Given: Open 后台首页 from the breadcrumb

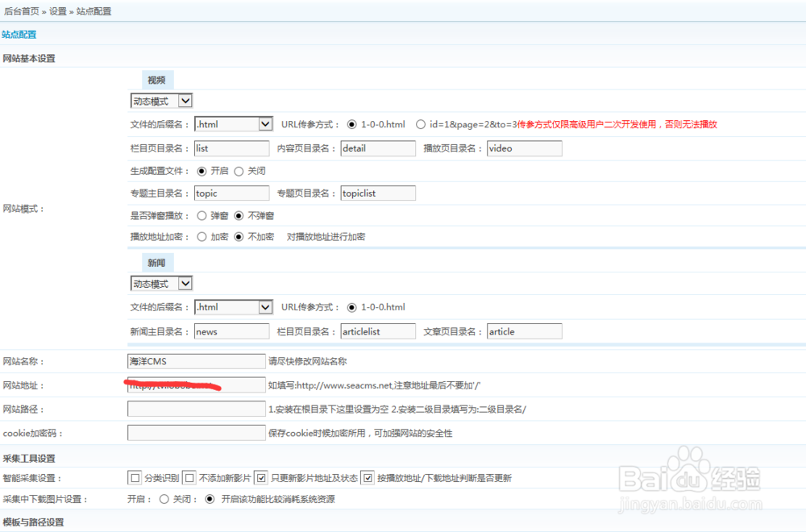Looking at the screenshot, I should (x=21, y=10).
